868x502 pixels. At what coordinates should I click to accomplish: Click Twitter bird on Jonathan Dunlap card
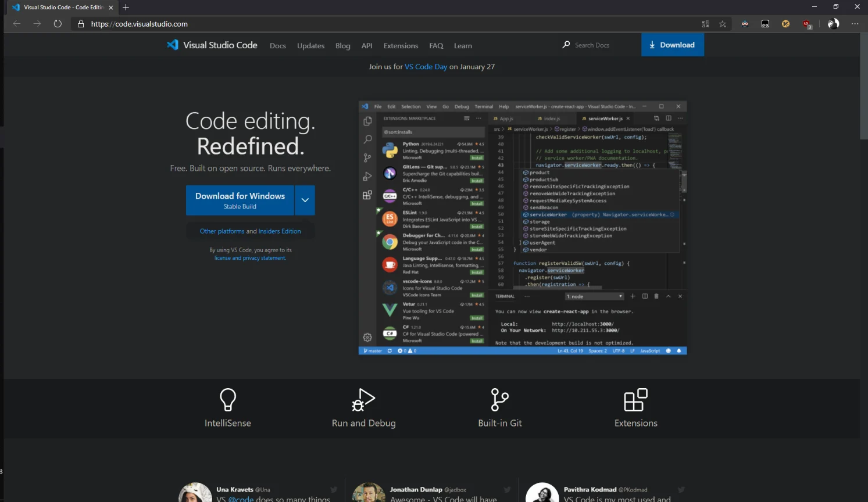point(507,490)
